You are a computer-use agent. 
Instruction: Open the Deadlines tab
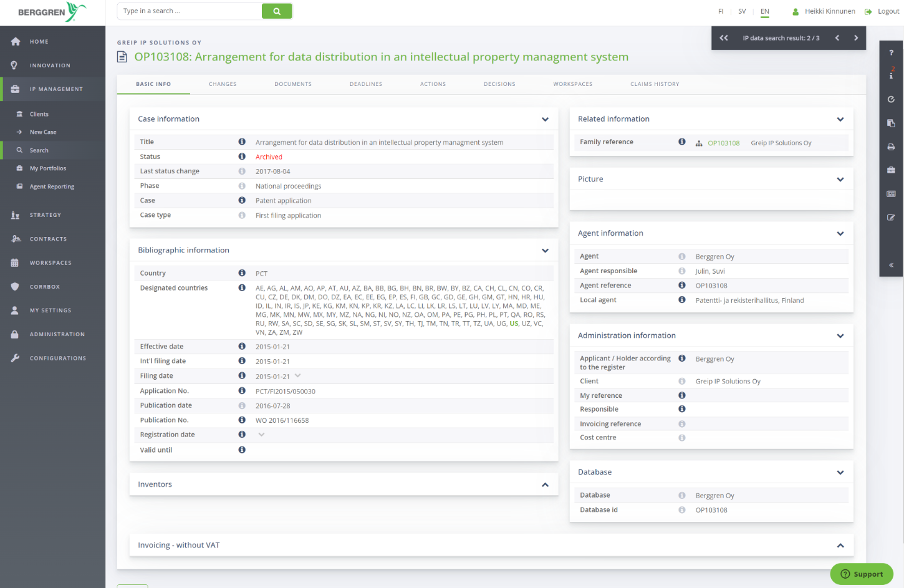click(x=366, y=84)
